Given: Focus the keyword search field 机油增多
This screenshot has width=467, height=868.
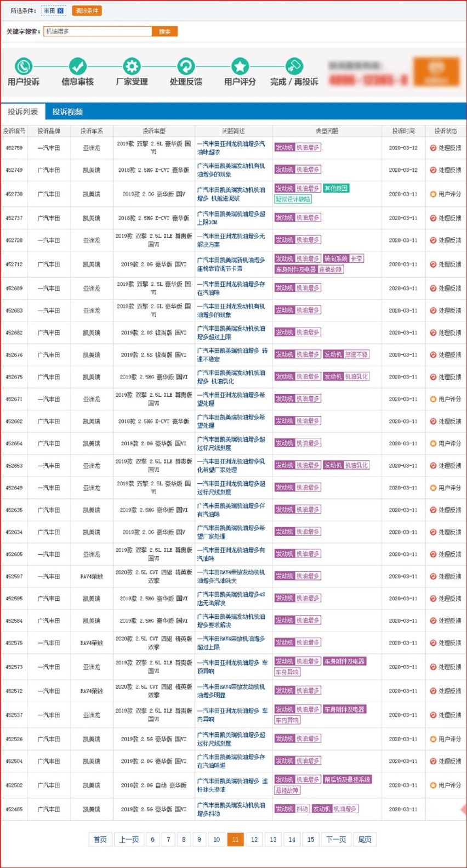Looking at the screenshot, I should [98, 31].
